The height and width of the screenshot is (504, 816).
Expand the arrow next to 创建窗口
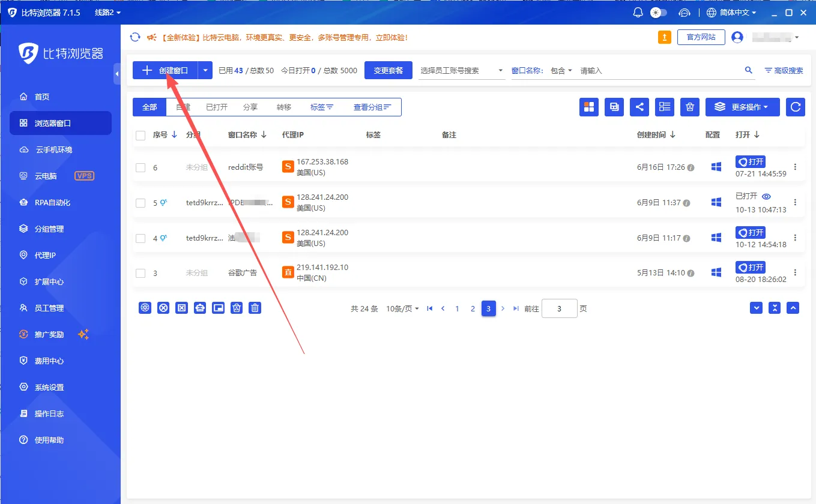pyautogui.click(x=205, y=70)
